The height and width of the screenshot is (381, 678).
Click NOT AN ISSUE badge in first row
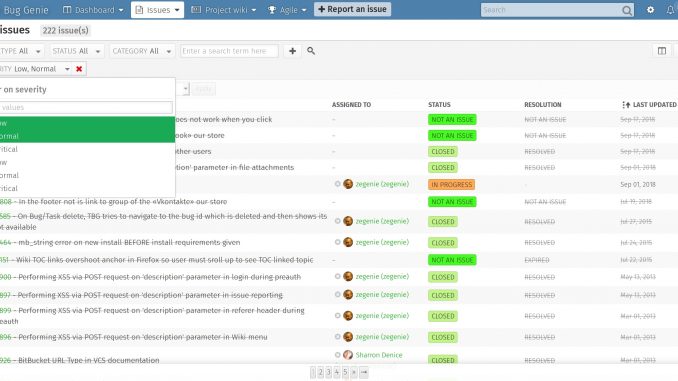pyautogui.click(x=452, y=119)
